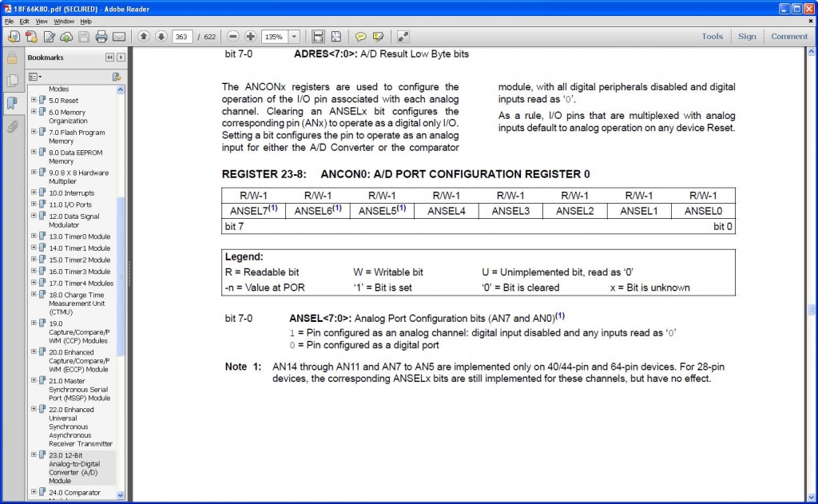This screenshot has height=504, width=818.
Task: Expand the 5.0 Reset bookmark
Action: coord(34,100)
